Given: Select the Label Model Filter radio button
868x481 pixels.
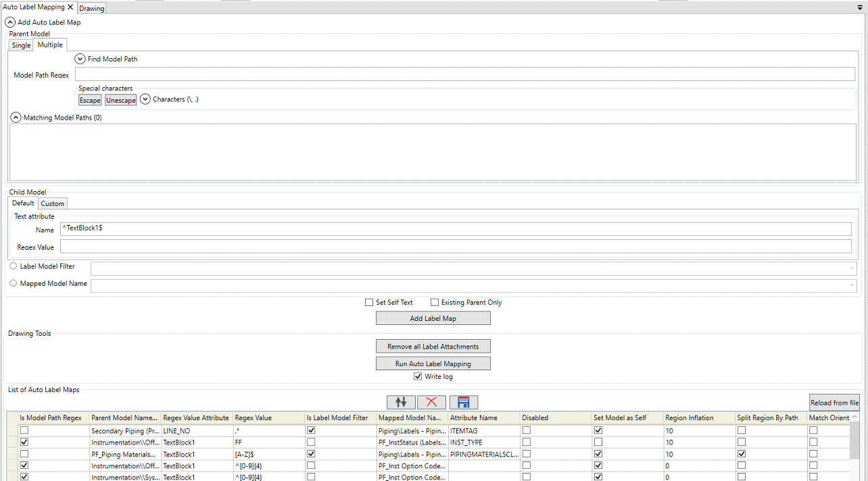Looking at the screenshot, I should pyautogui.click(x=14, y=266).
